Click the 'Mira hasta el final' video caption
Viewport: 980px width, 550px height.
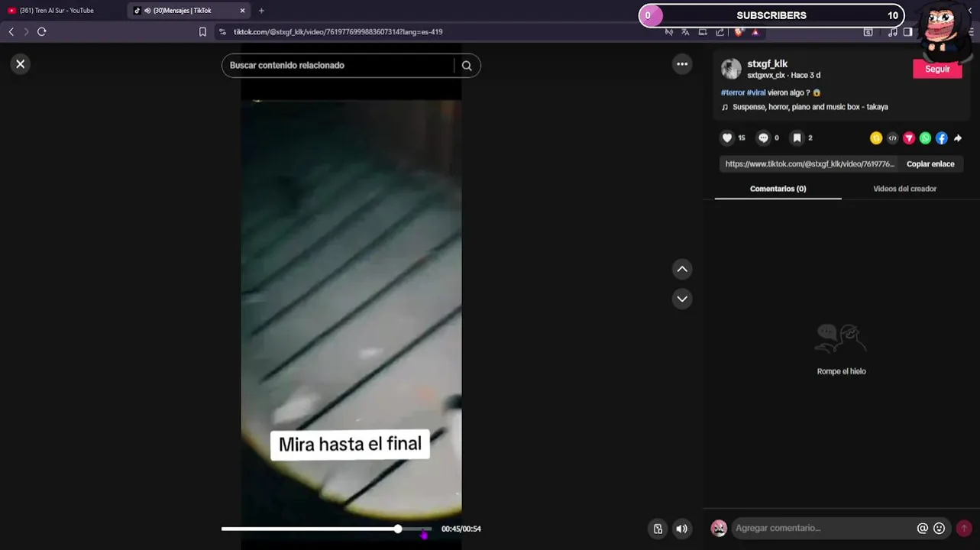(x=350, y=445)
